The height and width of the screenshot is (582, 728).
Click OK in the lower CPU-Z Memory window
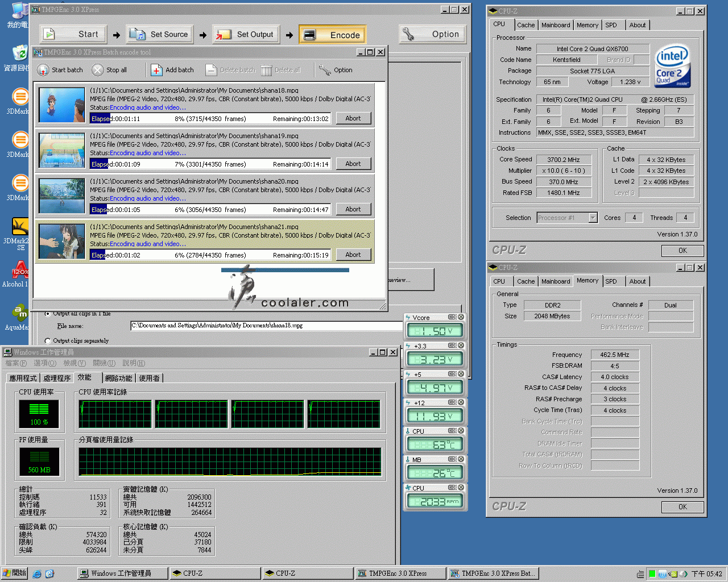point(682,507)
